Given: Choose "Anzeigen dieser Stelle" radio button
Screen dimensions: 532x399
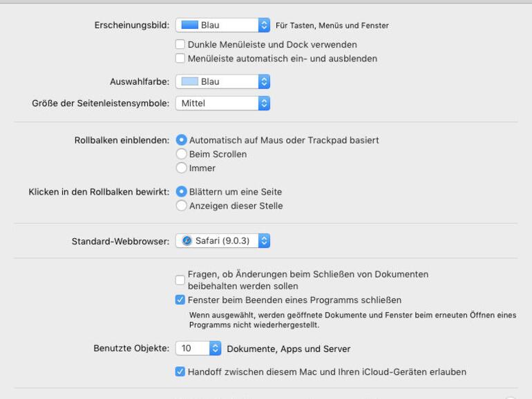Looking at the screenshot, I should point(182,205).
